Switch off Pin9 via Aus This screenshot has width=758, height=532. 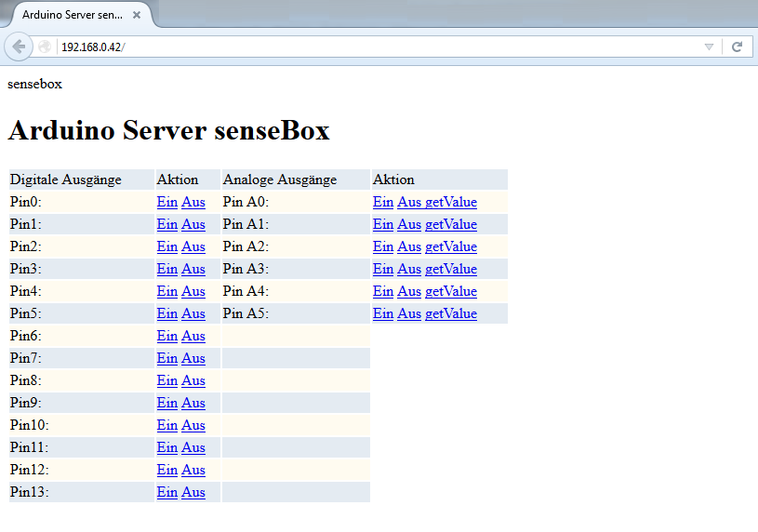[x=193, y=403]
